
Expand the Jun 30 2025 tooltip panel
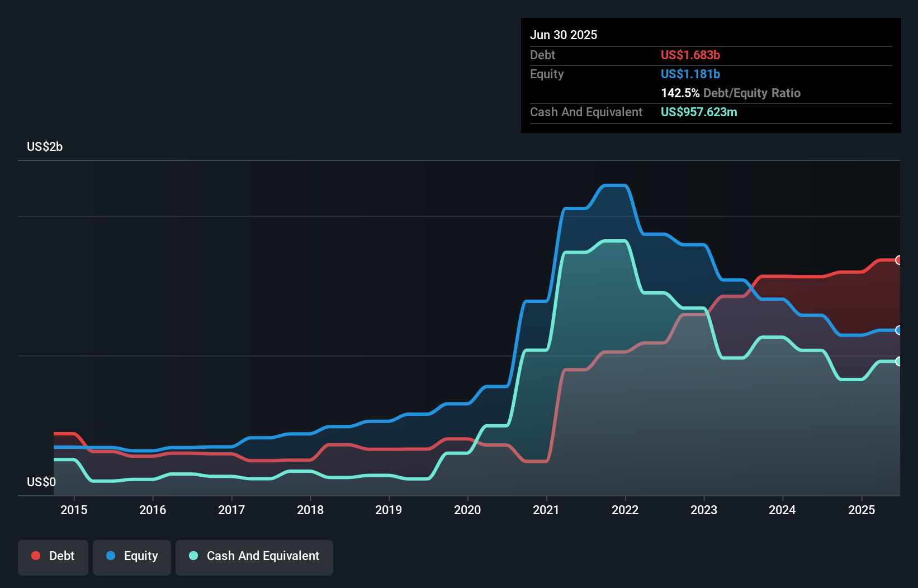pyautogui.click(x=564, y=35)
